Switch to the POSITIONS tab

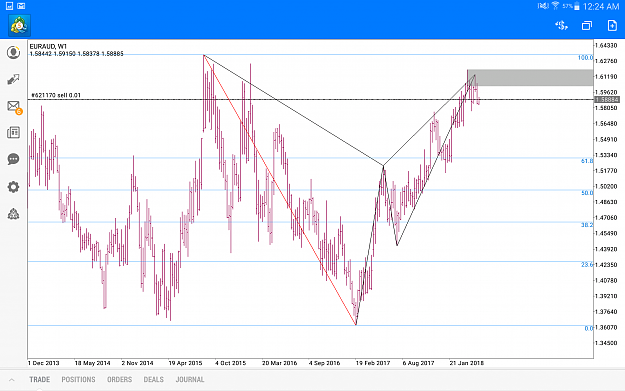78,379
